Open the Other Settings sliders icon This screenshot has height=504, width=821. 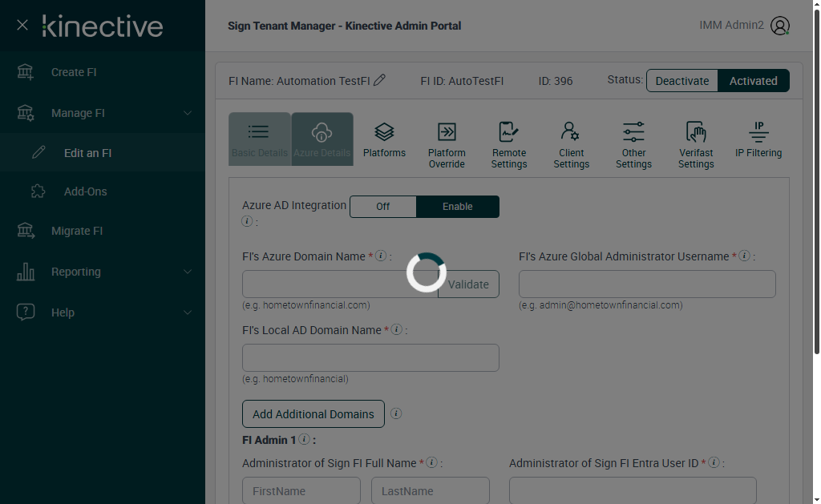633,132
